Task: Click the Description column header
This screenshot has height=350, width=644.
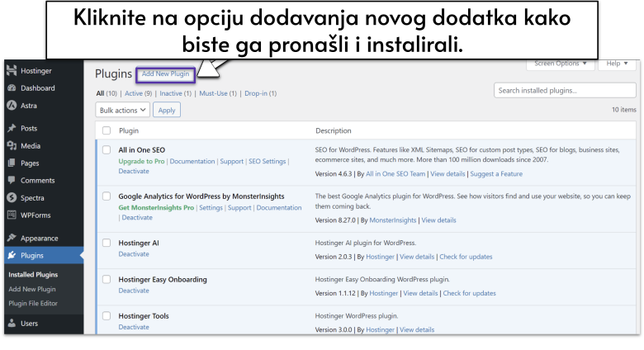Action: (x=333, y=130)
